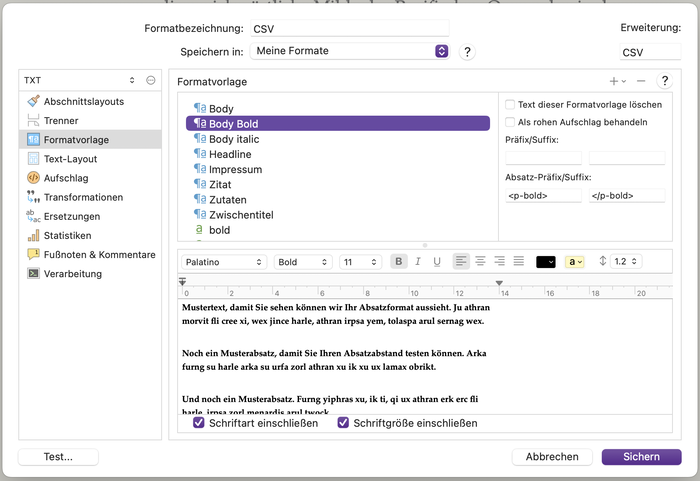Select the bold character style row
The height and width of the screenshot is (481, 700).
[x=338, y=230]
